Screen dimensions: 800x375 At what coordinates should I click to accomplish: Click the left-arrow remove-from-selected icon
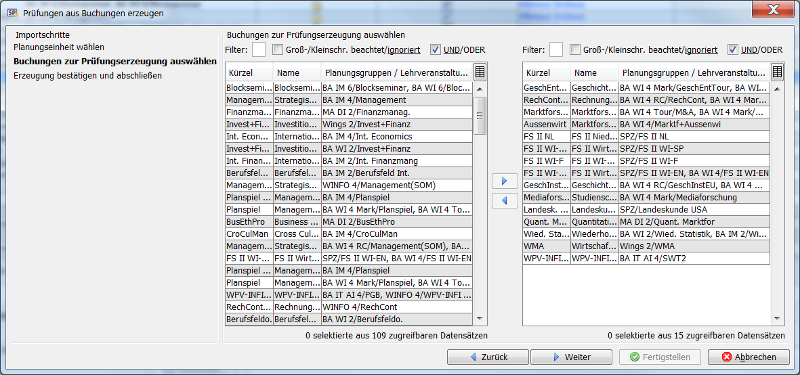click(505, 201)
